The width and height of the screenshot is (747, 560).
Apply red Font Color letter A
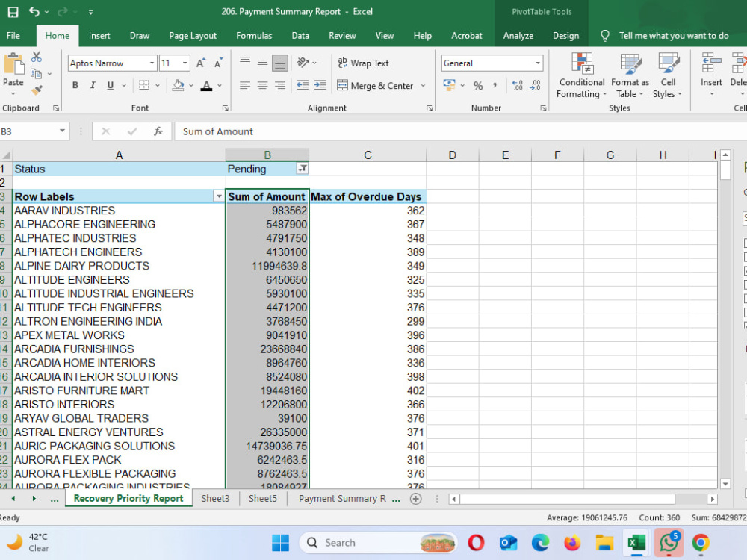206,85
